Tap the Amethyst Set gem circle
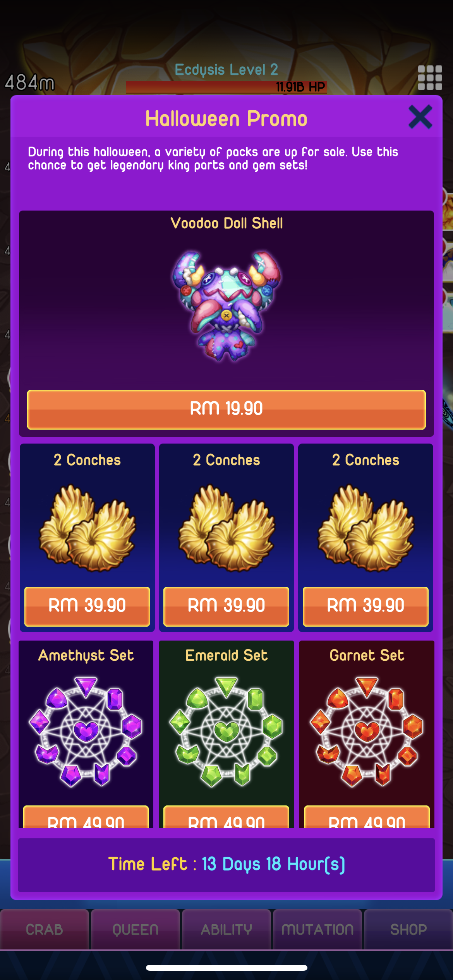Image resolution: width=453 pixels, height=980 pixels. click(86, 732)
